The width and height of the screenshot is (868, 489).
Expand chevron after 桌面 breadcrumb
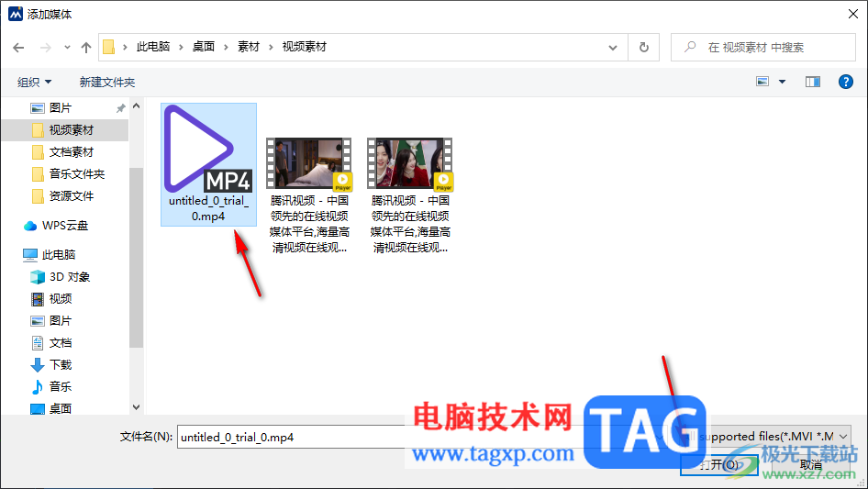(x=226, y=48)
